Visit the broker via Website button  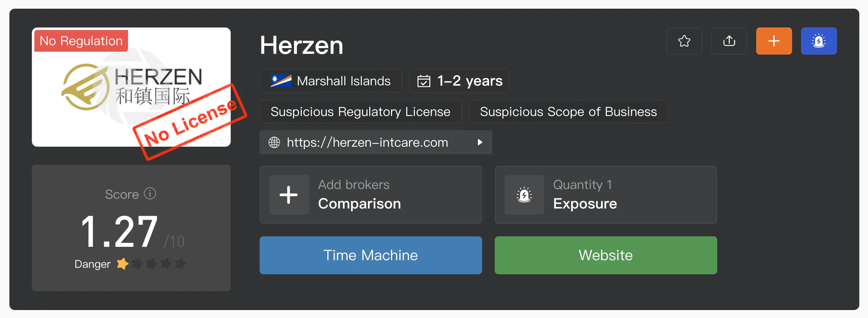(x=606, y=255)
